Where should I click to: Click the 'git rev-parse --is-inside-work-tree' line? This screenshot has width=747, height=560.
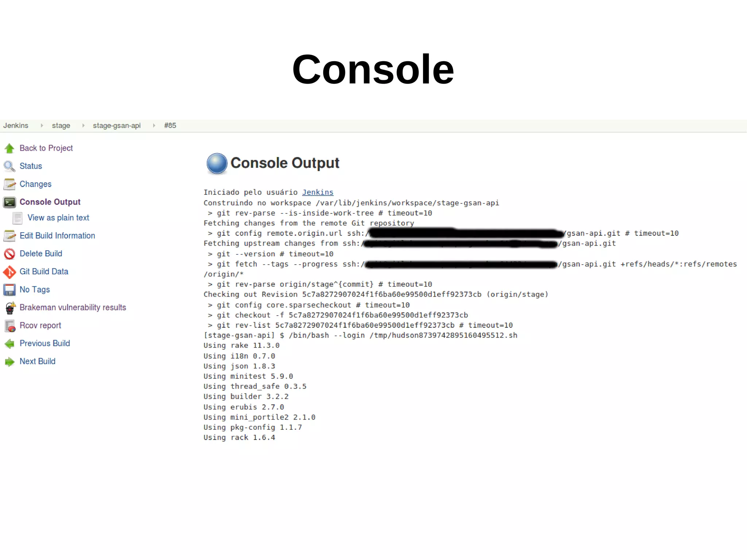pos(320,213)
